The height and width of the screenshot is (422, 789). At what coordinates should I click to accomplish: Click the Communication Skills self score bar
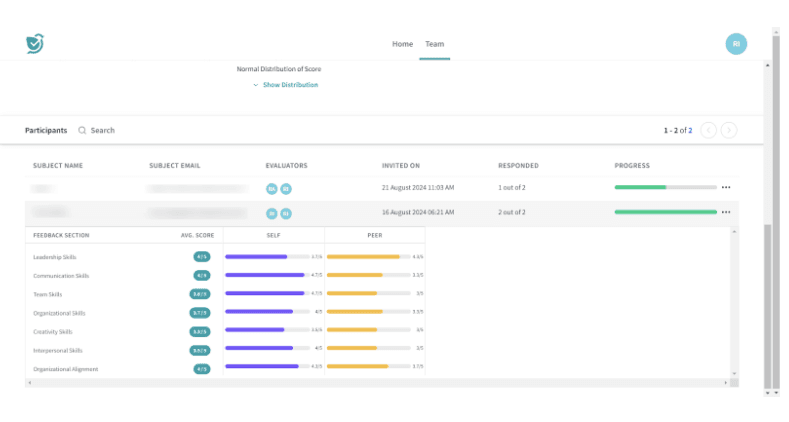pos(265,275)
